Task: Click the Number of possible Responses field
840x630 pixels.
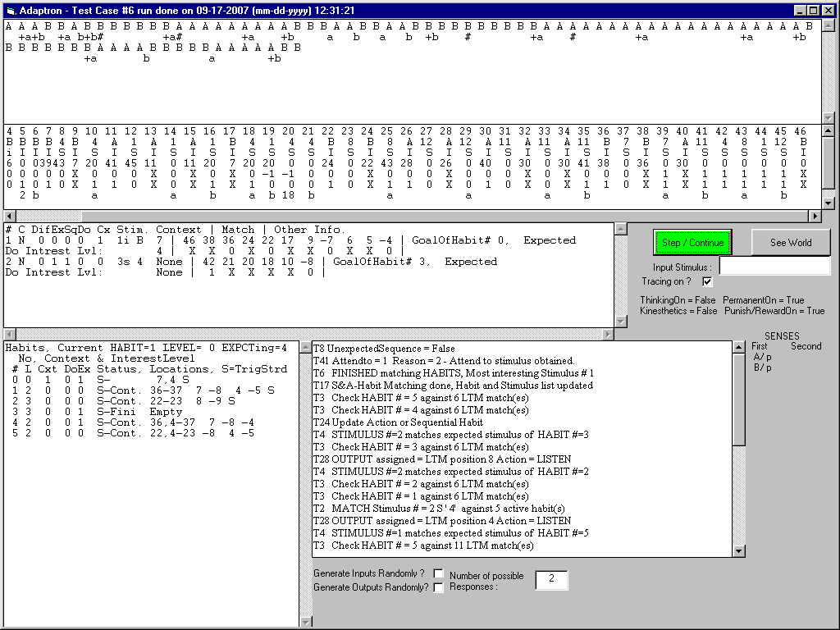Action: pos(551,580)
